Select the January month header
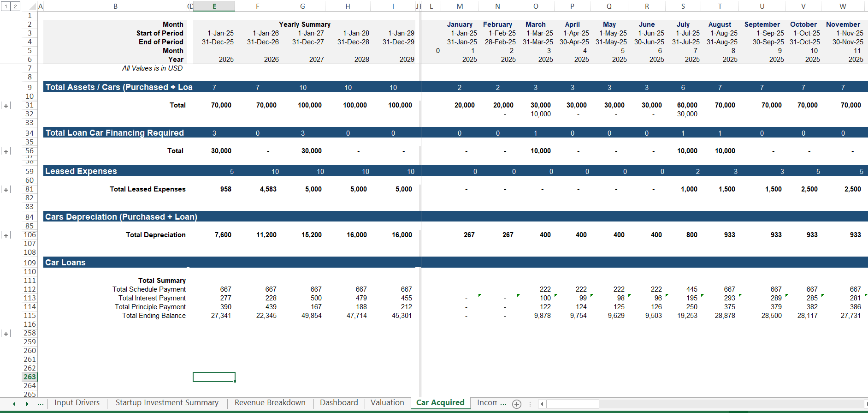The width and height of the screenshot is (868, 413). [x=460, y=24]
